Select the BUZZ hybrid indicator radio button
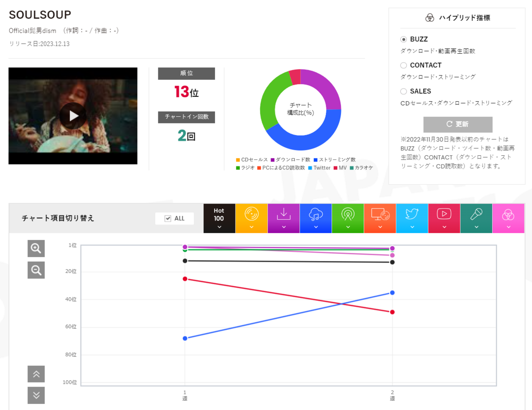 [403, 39]
